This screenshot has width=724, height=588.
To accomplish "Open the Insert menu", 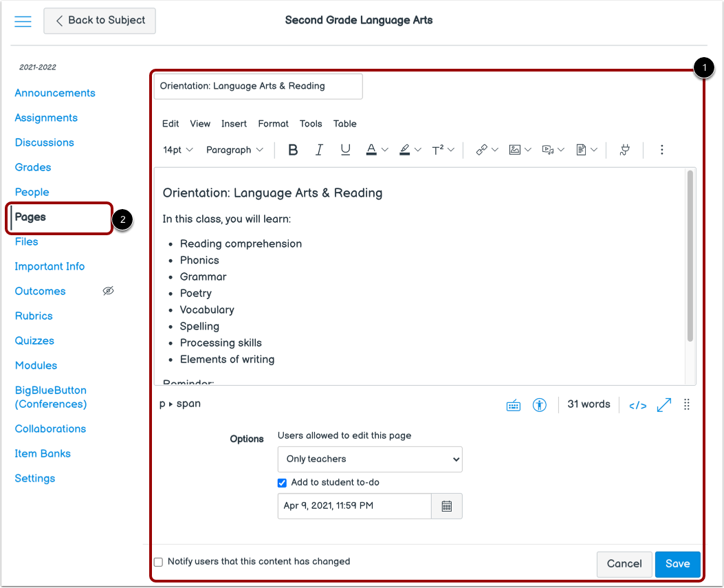I will coord(234,124).
